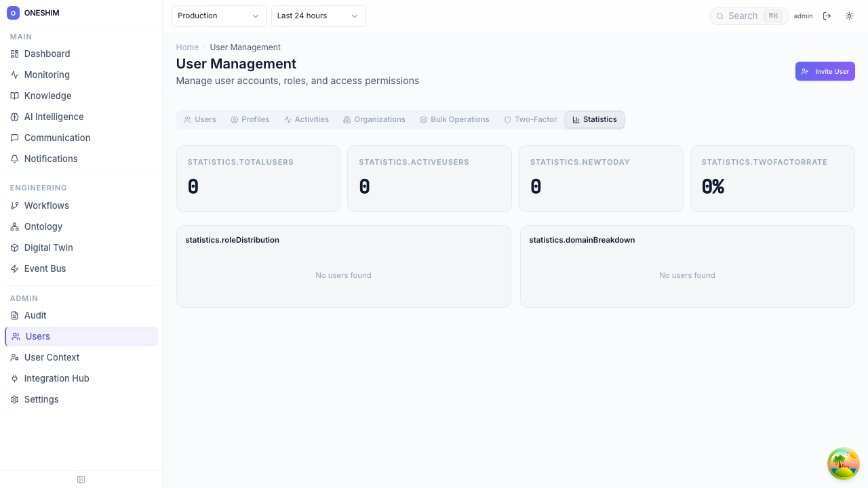868x488 pixels.
Task: Open Knowledge via the book icon
Action: 14,96
